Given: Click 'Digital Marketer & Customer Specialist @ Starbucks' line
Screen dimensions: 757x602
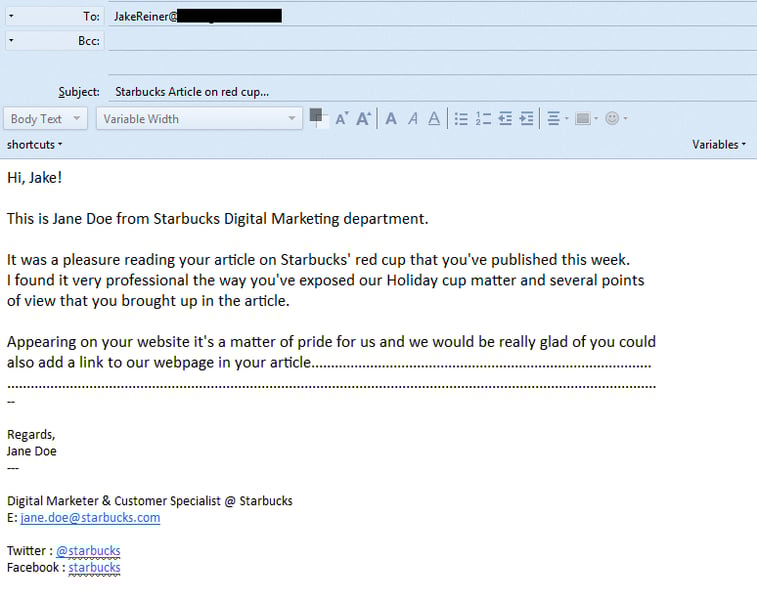Looking at the screenshot, I should [150, 501].
